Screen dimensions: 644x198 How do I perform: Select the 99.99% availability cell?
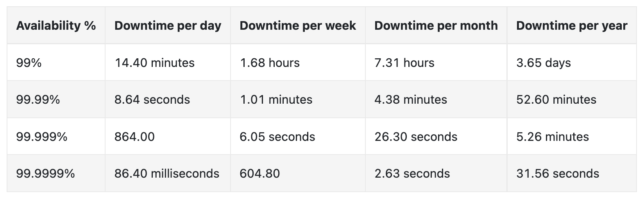coord(38,99)
